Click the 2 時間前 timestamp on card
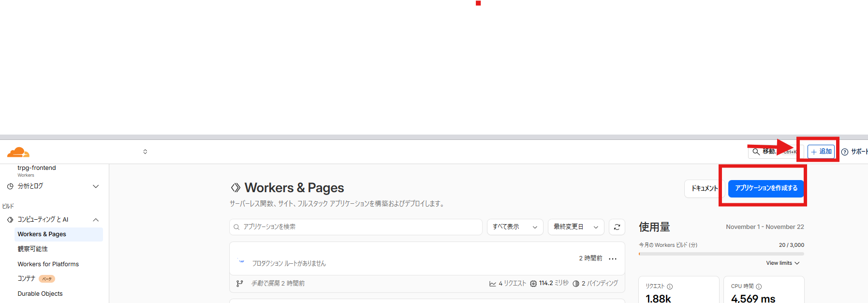 (x=590, y=258)
